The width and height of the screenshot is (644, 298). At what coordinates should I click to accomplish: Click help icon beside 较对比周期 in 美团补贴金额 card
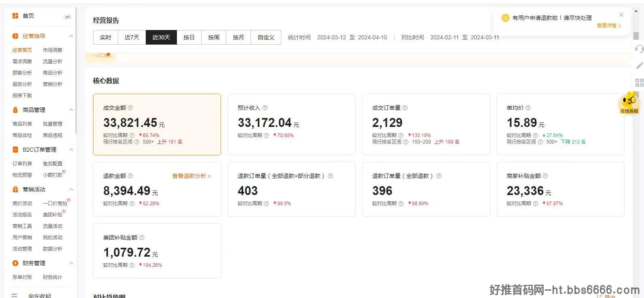click(x=132, y=265)
